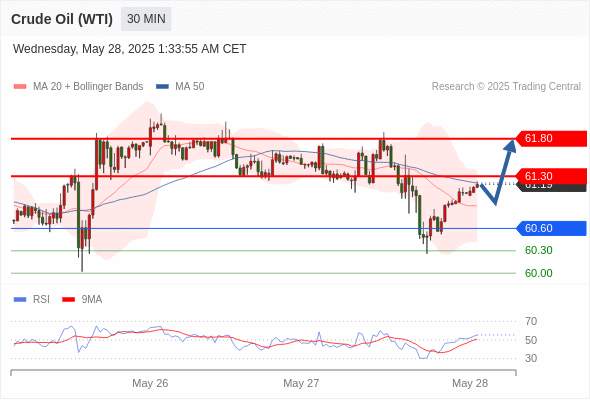Click the RSI 70 level label

coord(531,321)
